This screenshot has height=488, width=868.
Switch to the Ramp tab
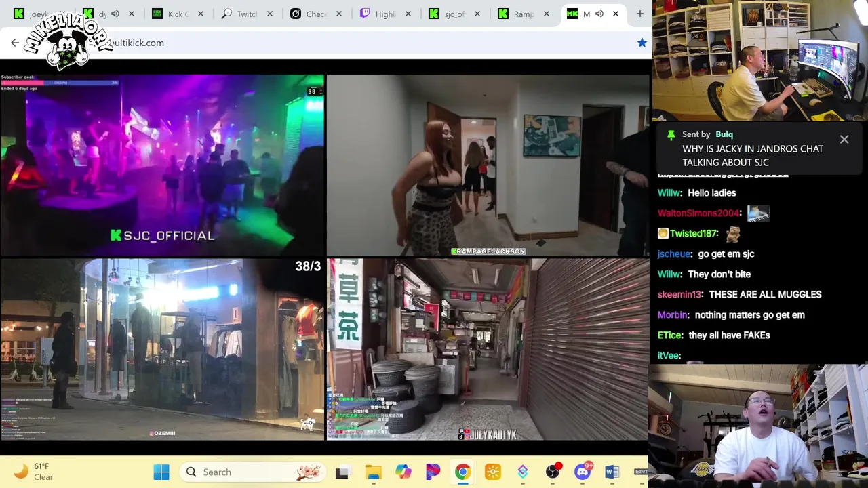(522, 14)
